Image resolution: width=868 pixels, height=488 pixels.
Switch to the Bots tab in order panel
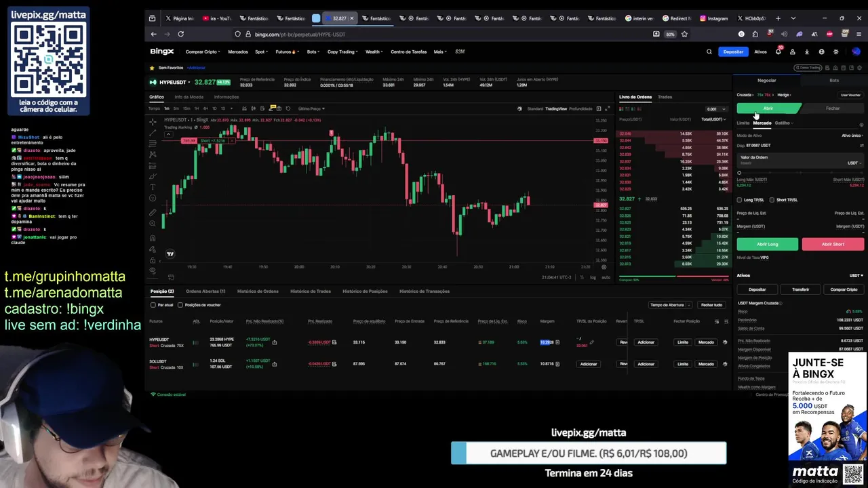834,80
